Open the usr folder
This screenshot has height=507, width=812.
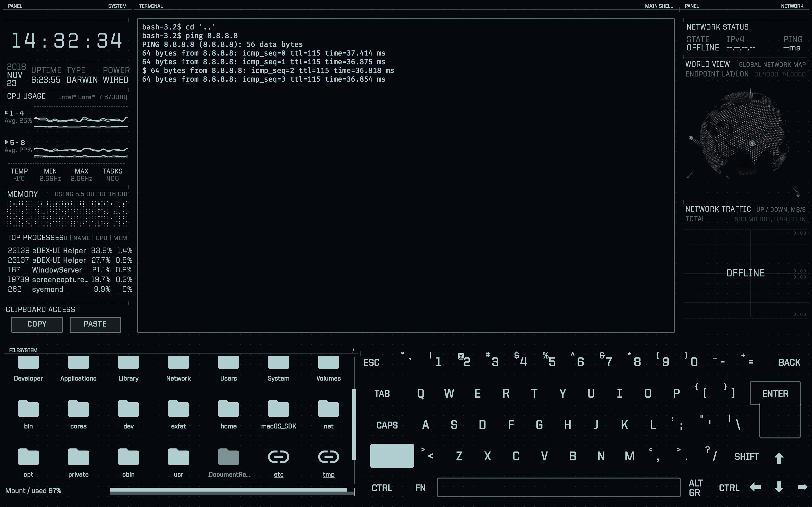click(x=178, y=457)
